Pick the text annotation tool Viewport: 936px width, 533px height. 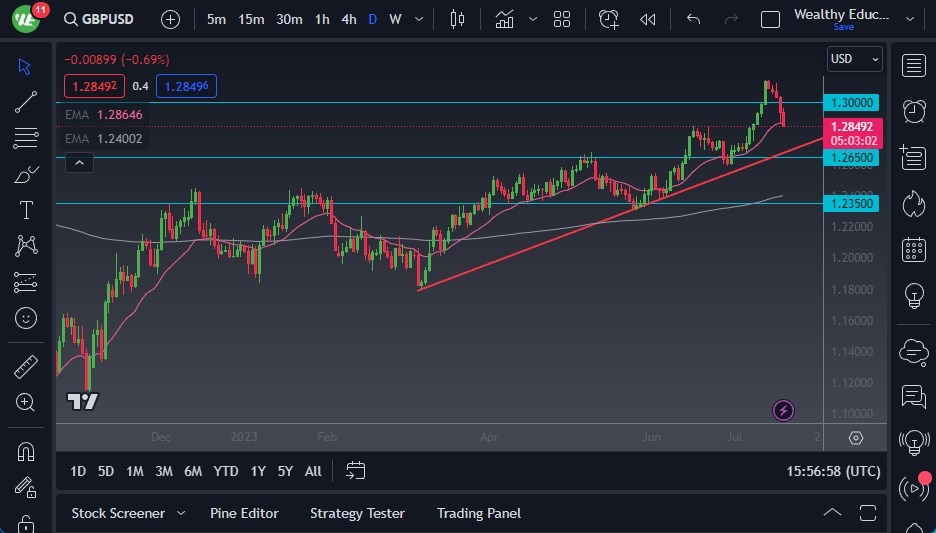26,210
